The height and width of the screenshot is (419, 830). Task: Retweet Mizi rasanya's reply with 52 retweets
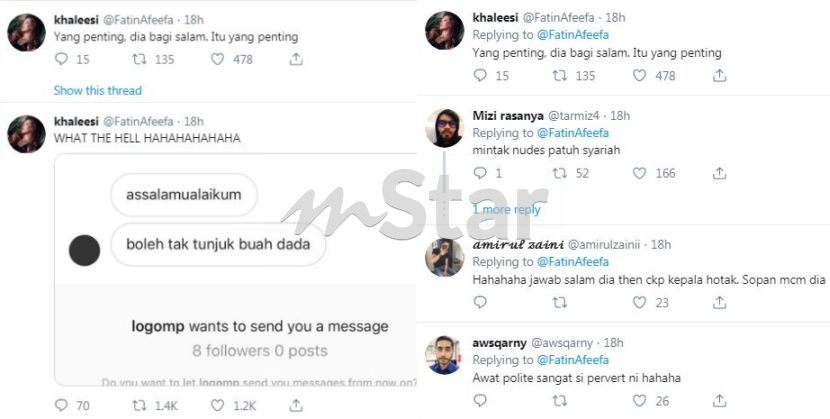pyautogui.click(x=560, y=173)
